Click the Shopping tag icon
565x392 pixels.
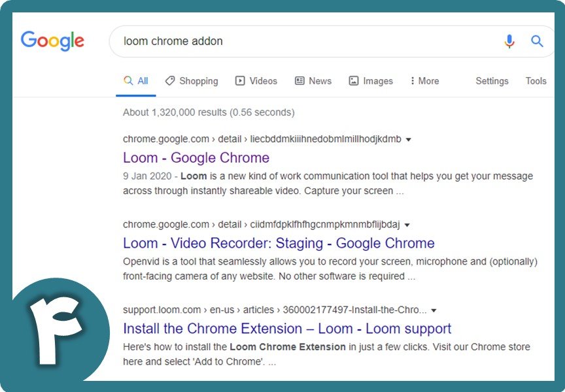[x=170, y=80]
